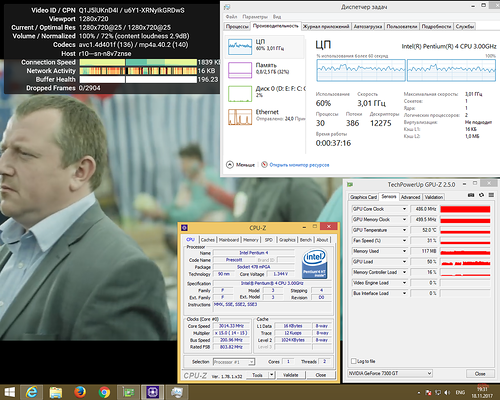Click Task Manager title bar icon
This screenshot has width=500, height=400.
click(227, 7)
